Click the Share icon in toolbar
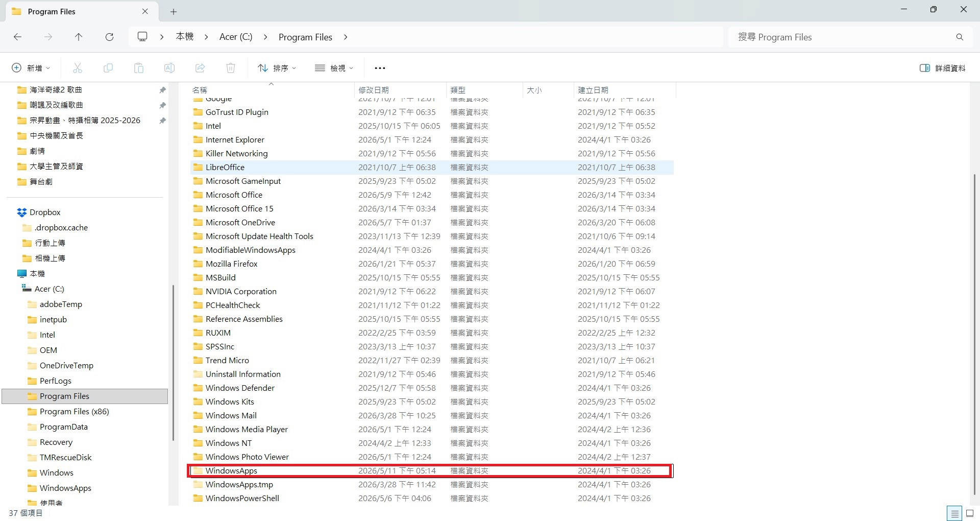The width and height of the screenshot is (980, 521). [x=200, y=68]
